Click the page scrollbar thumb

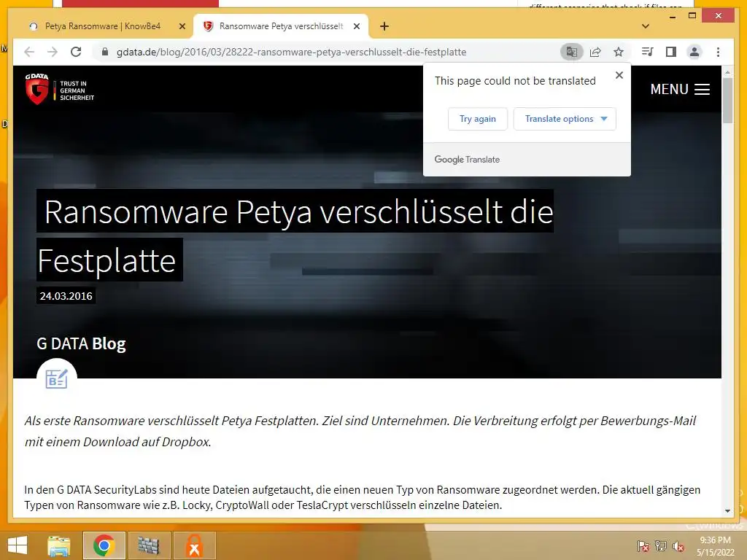tap(727, 100)
